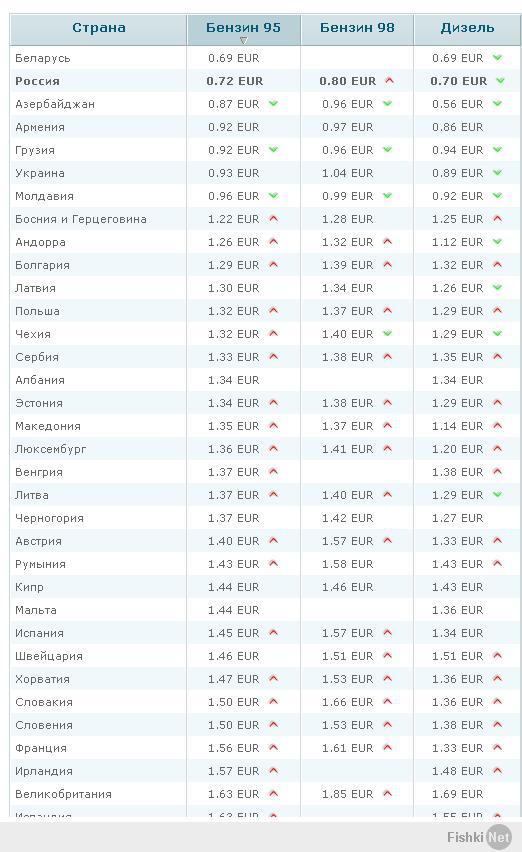
Task: Click red arrow beside Великобритания 1.85 EUR
Action: 387,793
